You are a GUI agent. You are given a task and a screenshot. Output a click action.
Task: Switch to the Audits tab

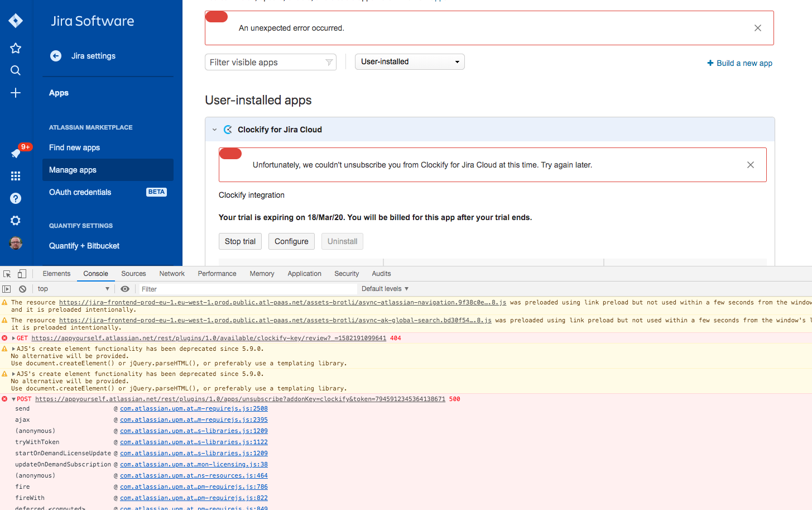(381, 274)
